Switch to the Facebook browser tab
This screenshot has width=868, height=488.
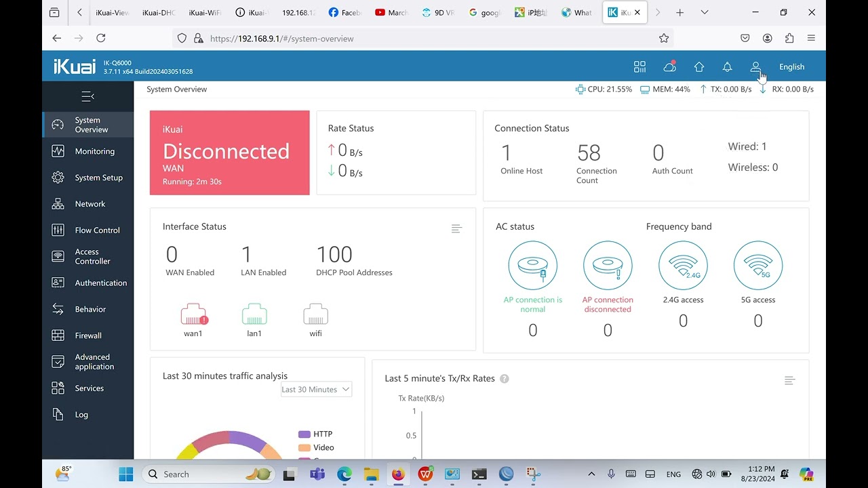(x=345, y=12)
